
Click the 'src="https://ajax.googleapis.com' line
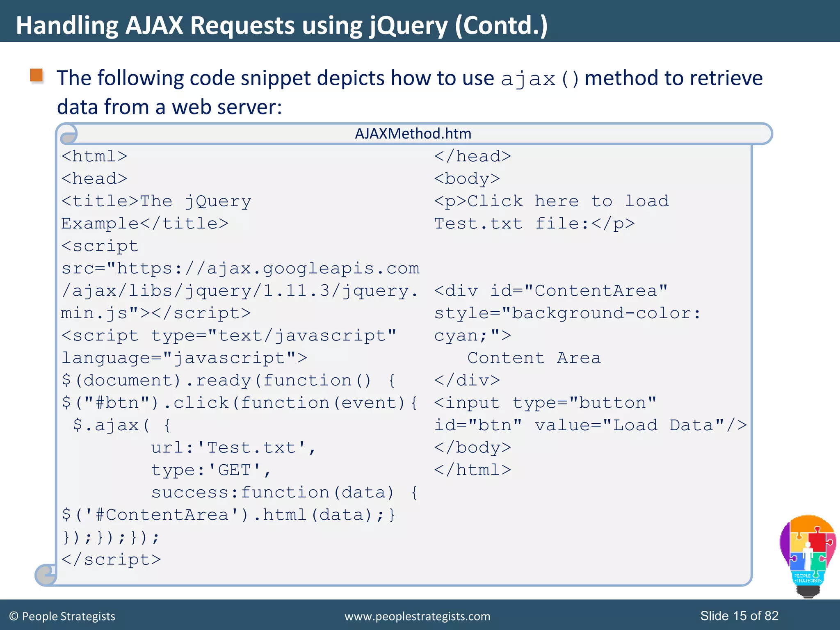240,269
